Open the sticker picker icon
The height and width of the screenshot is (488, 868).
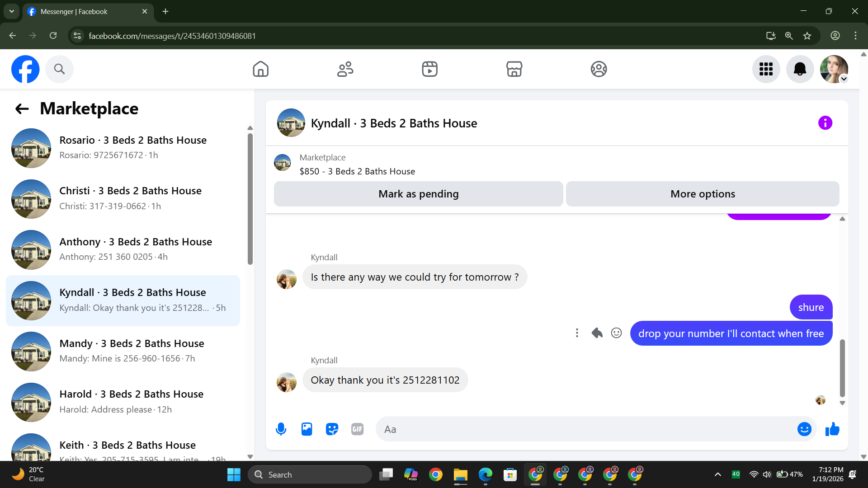[332, 429]
